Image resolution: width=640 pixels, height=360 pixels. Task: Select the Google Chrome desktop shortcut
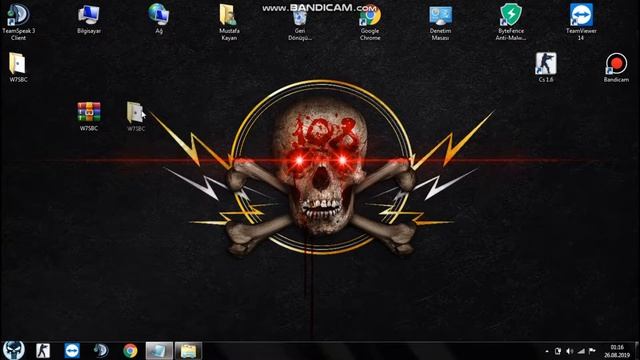[370, 23]
